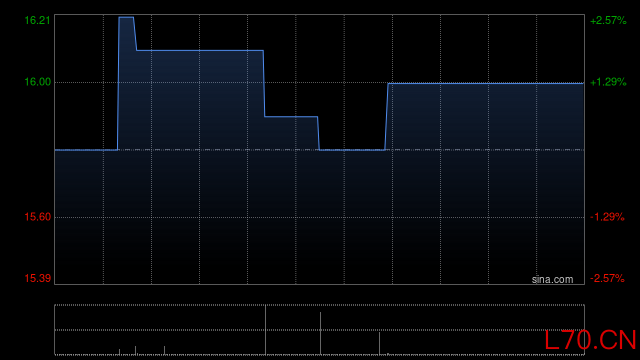The width and height of the screenshot is (640, 360).
Task: Click the 15.60 price axis label
Action: [38, 217]
